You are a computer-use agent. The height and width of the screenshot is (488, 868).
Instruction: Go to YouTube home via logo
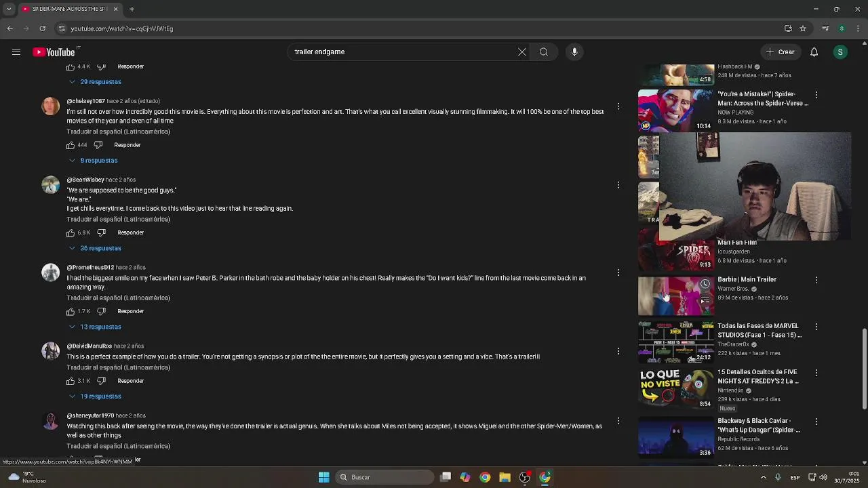tap(54, 52)
